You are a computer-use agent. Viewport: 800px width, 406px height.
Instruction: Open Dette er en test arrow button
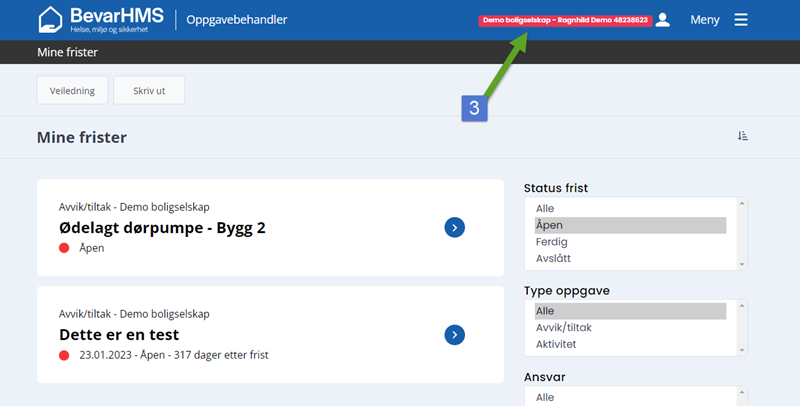tap(454, 334)
